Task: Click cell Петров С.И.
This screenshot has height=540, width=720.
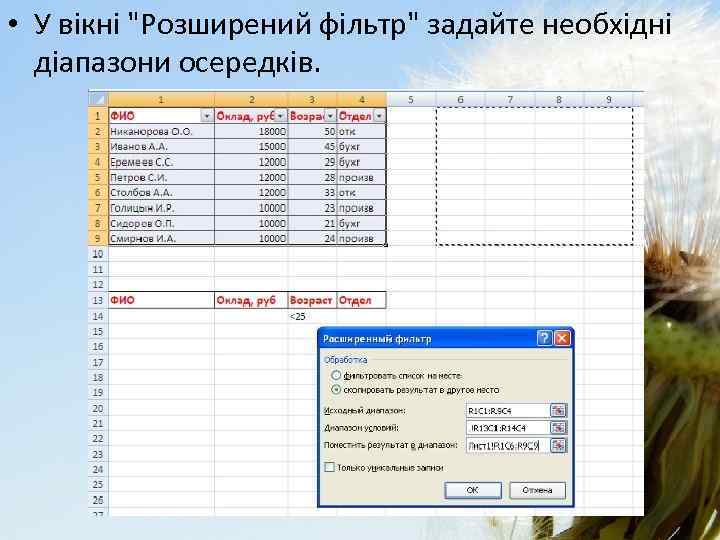Action: (x=161, y=177)
